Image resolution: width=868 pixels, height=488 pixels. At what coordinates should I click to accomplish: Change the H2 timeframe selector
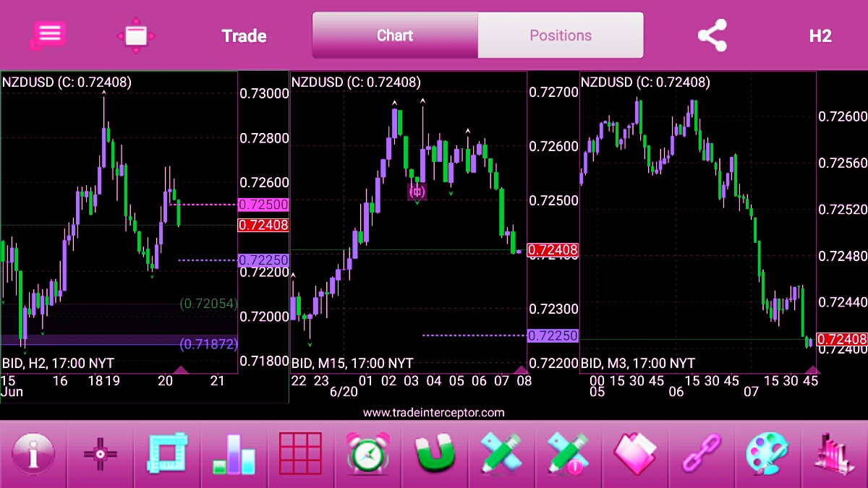(820, 36)
